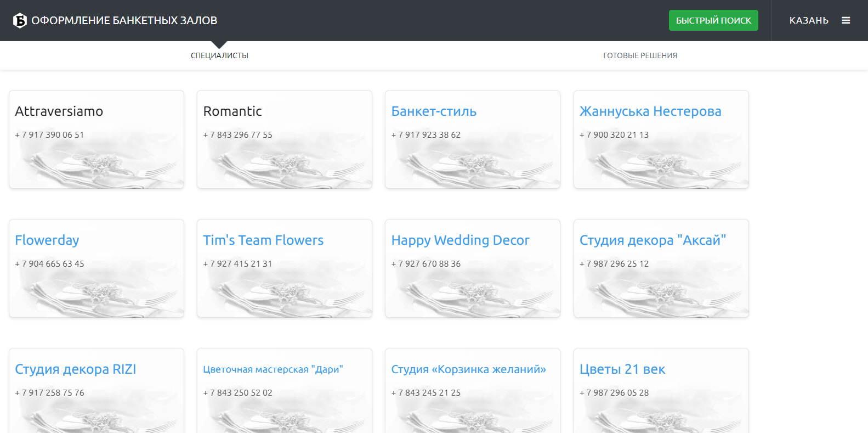
Task: Open the ОФОРМЛЕНИЕ БАНКЕТНЫХ ЗАЛОВ heading link
Action: tap(124, 20)
